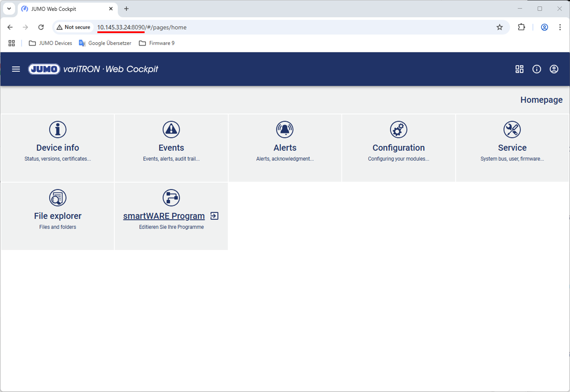Viewport: 570px width, 392px height.
Task: Click the Service tools icon
Action: pos(512,130)
